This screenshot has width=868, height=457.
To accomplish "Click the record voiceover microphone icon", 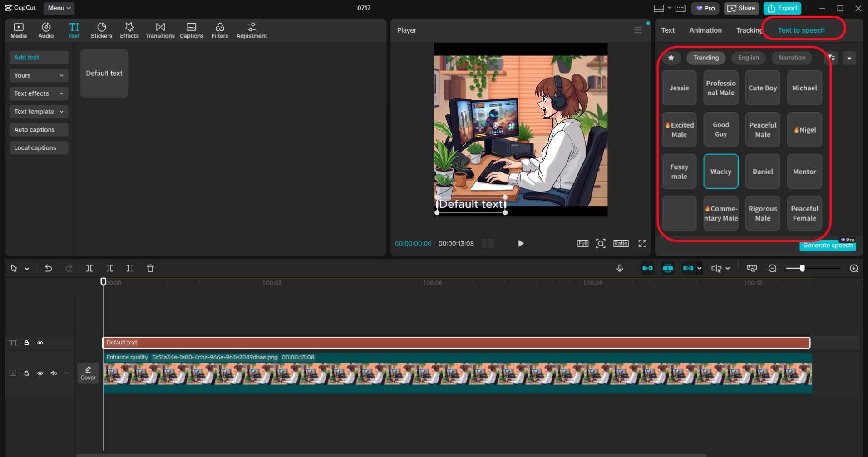I will point(620,269).
